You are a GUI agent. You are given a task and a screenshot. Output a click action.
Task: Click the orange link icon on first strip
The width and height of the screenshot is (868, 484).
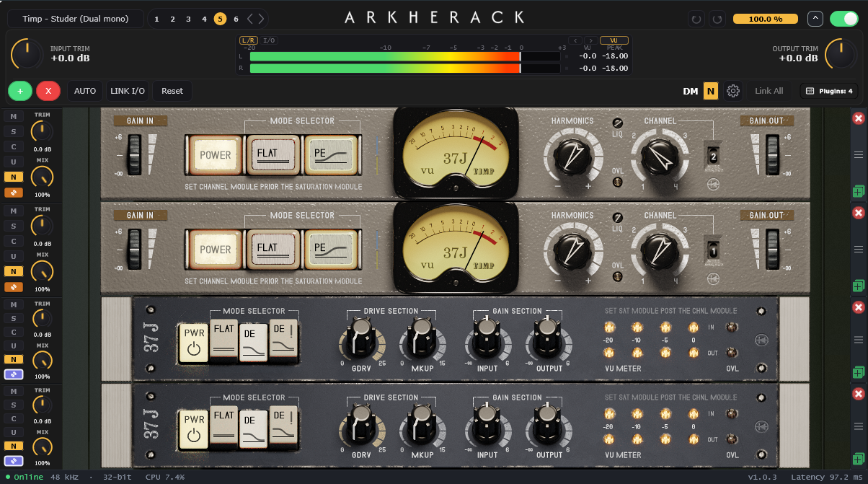(13, 193)
